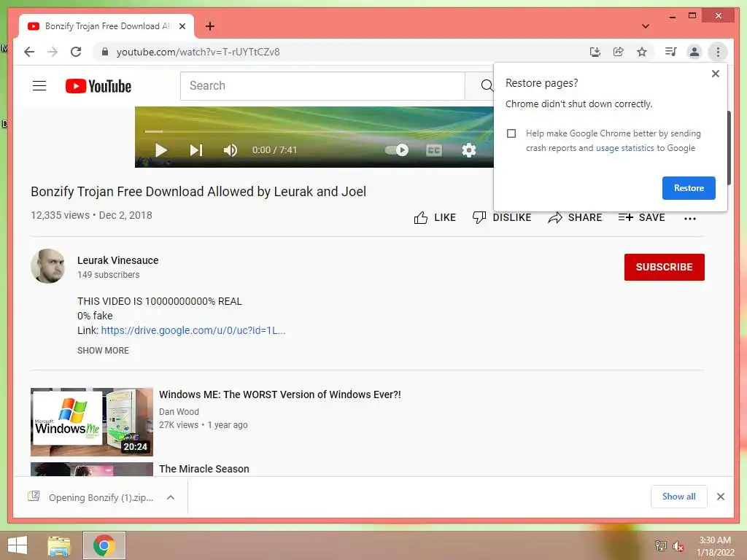Image resolution: width=747 pixels, height=560 pixels.
Task: Share the video
Action: 575,217
